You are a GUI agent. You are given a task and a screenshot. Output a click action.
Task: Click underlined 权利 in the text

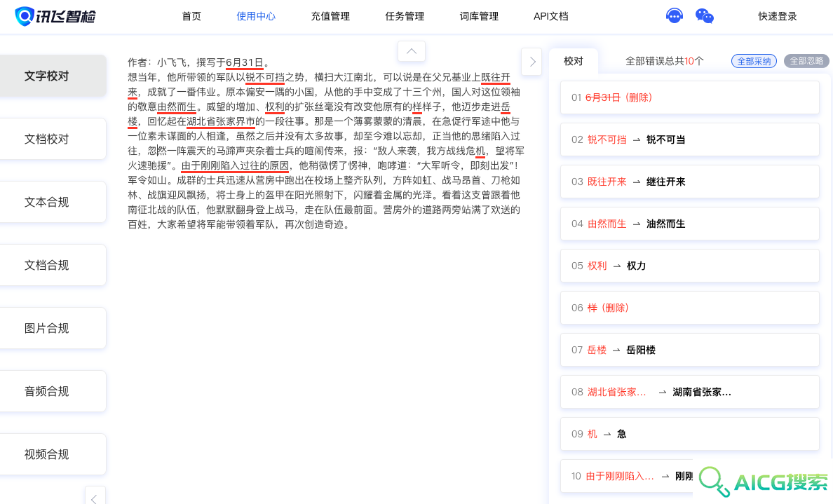pyautogui.click(x=275, y=107)
